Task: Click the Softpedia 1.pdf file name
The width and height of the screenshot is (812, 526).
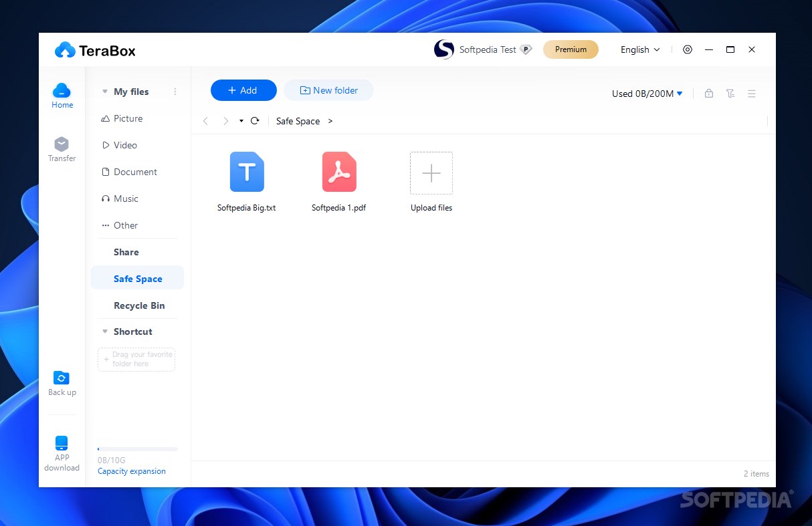Action: pos(339,208)
